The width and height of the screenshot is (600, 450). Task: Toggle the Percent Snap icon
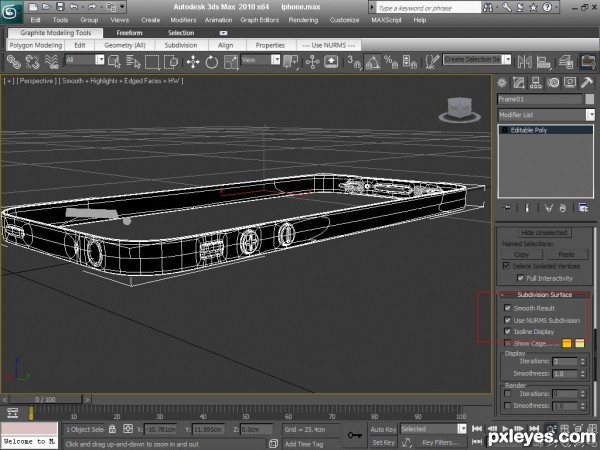tap(391, 62)
